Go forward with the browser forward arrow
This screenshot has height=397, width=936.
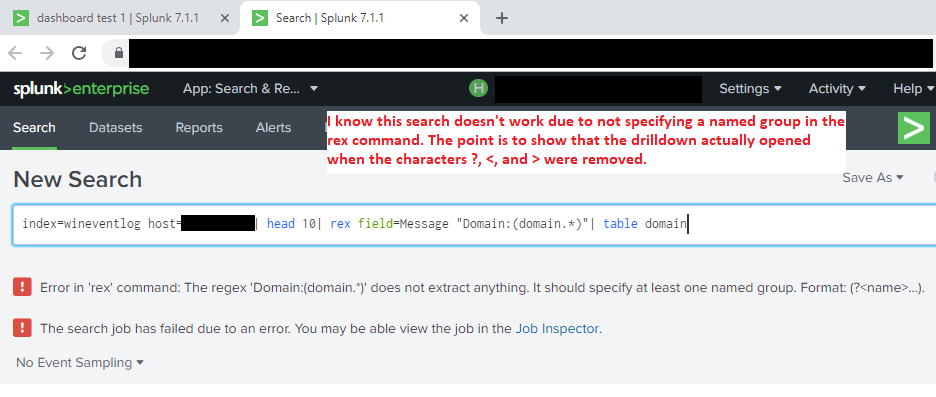(47, 53)
